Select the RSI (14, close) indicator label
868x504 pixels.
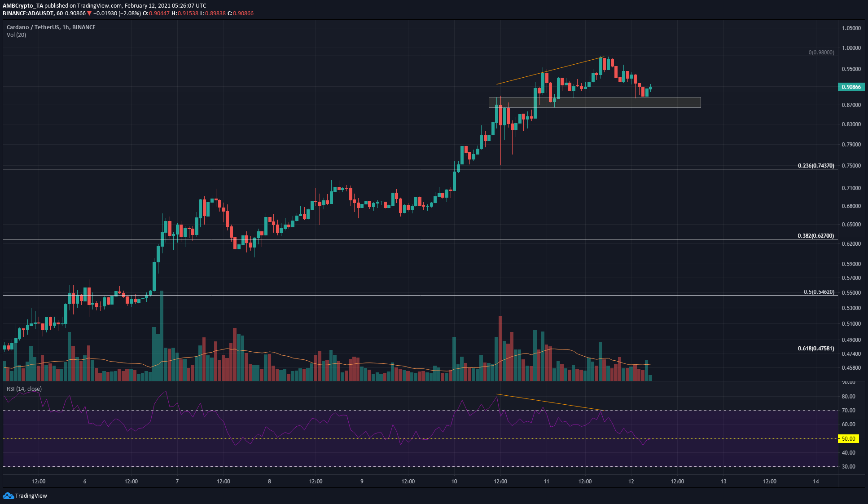(24, 389)
